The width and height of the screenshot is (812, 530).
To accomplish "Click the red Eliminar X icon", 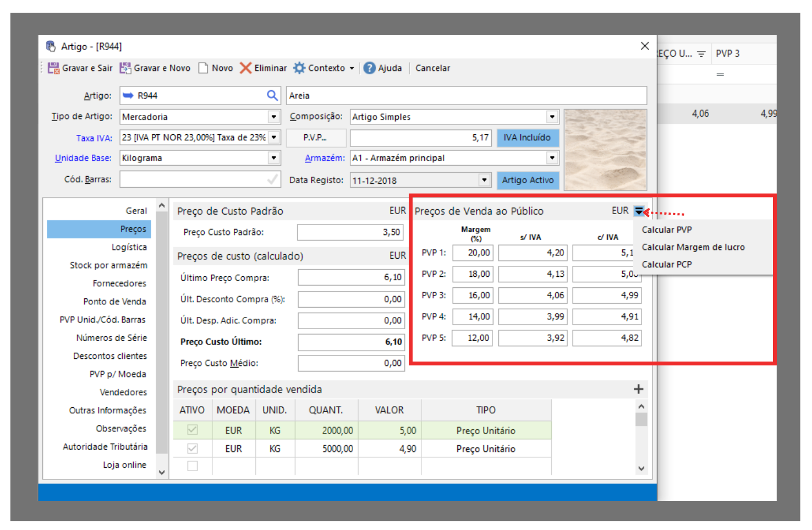I will coord(246,68).
